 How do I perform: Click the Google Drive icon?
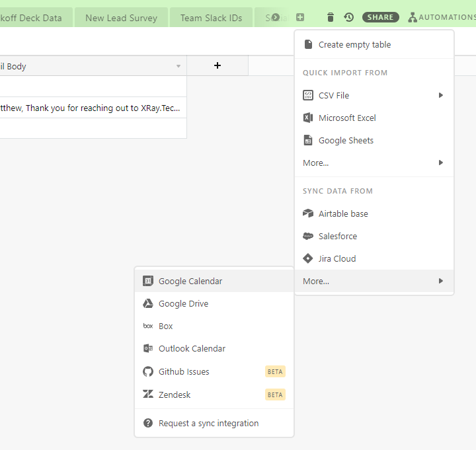tap(148, 303)
